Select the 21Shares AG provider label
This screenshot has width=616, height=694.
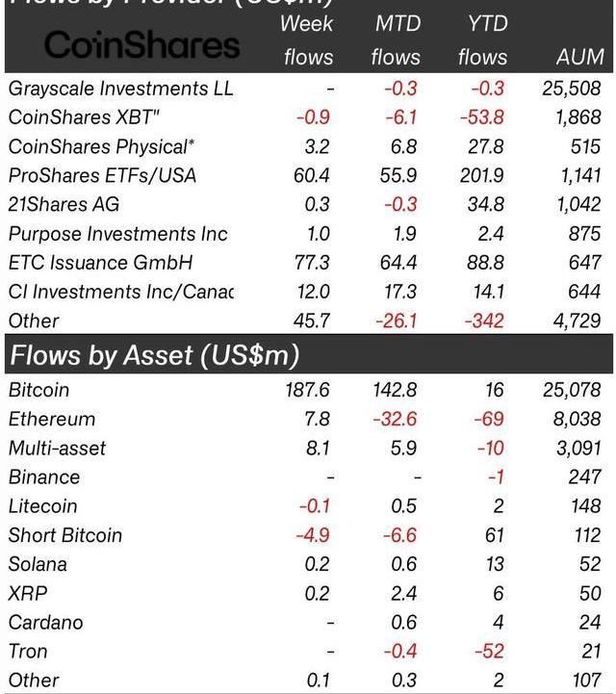tap(64, 204)
